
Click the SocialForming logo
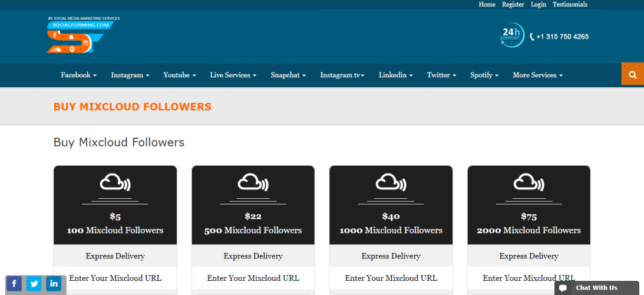tap(84, 35)
